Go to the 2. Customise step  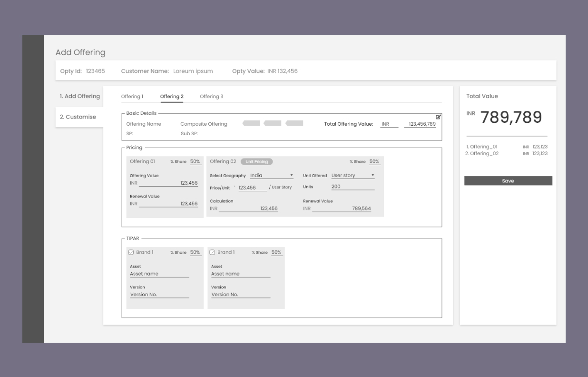click(78, 117)
